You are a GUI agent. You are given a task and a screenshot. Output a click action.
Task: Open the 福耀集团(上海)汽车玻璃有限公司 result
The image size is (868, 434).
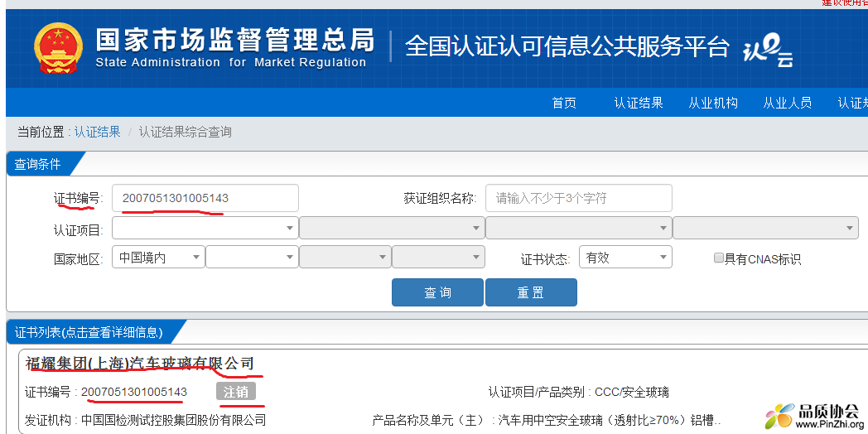140,363
